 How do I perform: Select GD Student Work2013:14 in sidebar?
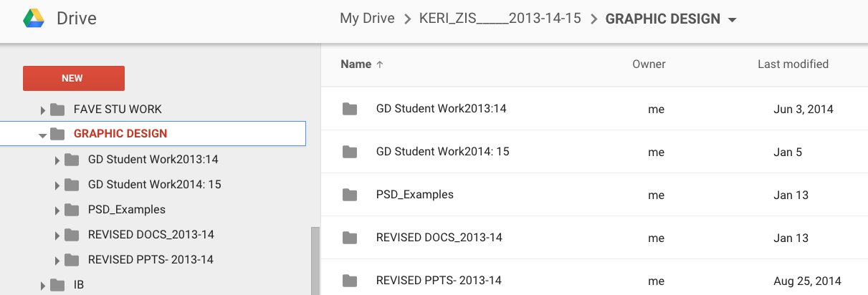153,159
